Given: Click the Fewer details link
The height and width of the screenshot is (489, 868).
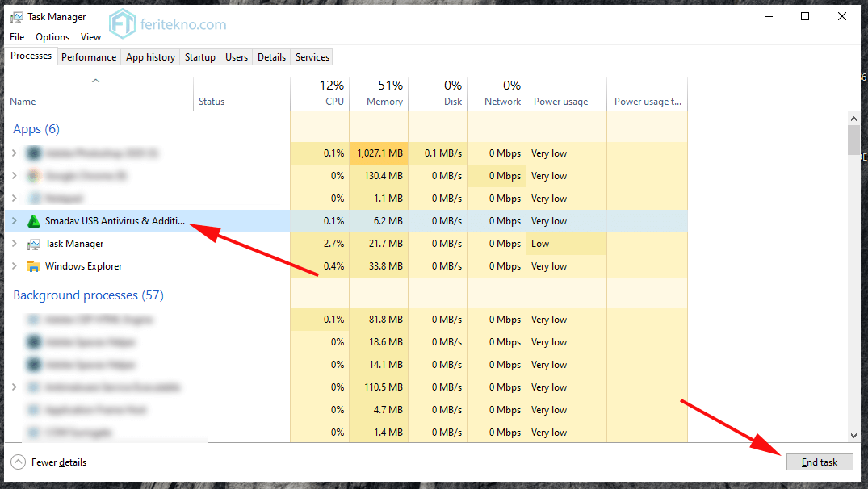Looking at the screenshot, I should point(59,462).
